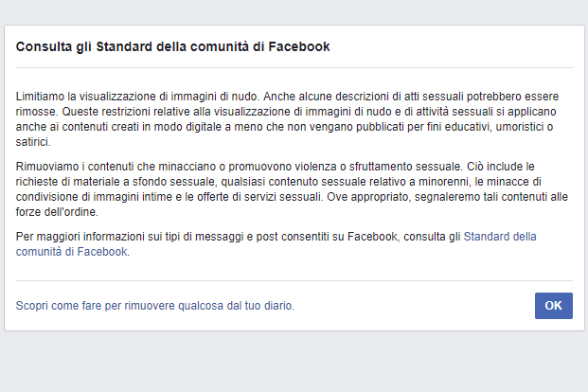Click the word Facebook in the dialog title
Viewport: 588px width, 392px height.
click(300, 46)
